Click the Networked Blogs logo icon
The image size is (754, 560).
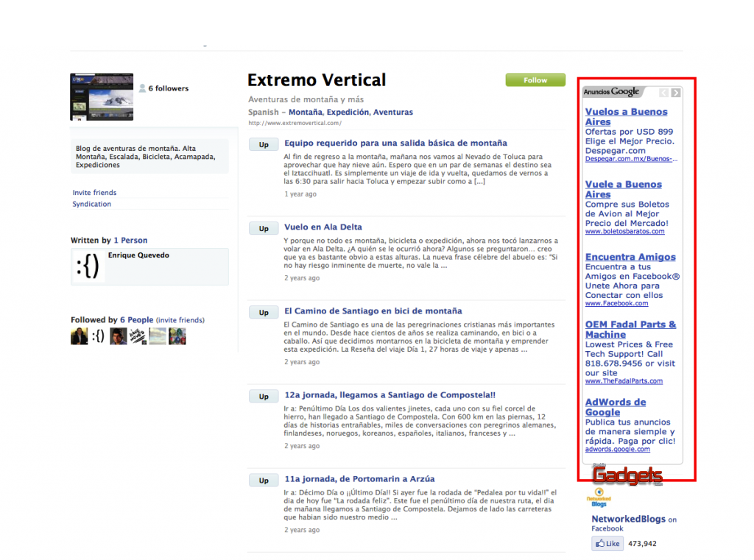[x=599, y=497]
